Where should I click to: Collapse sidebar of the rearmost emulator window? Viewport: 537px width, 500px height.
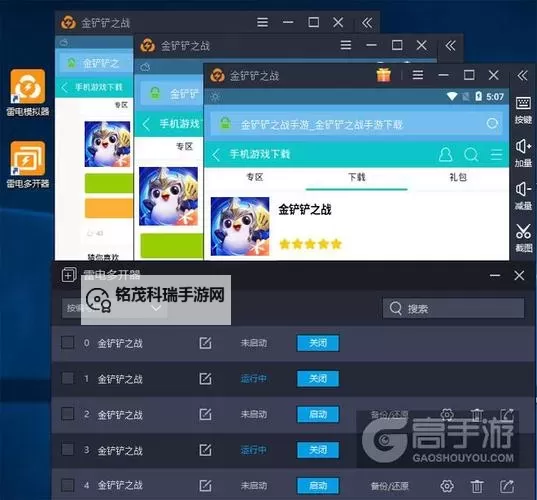click(367, 23)
